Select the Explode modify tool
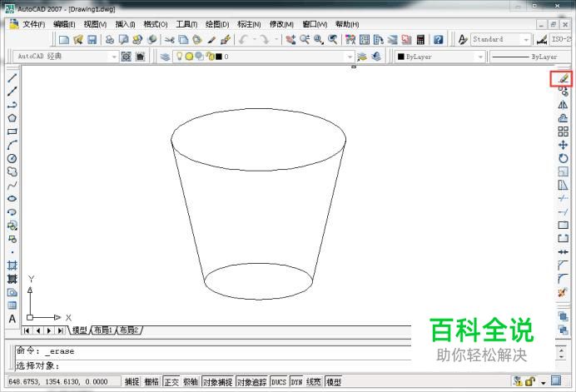Viewport: 576px width, 392px height. coord(563,293)
